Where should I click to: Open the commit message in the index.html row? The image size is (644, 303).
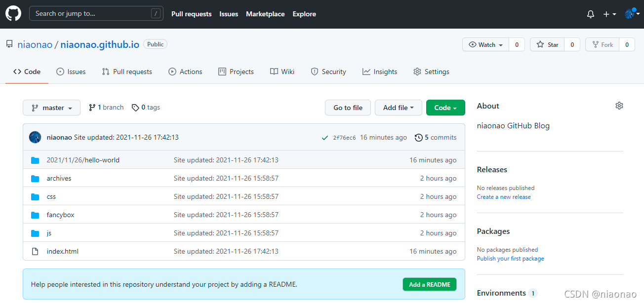click(226, 251)
